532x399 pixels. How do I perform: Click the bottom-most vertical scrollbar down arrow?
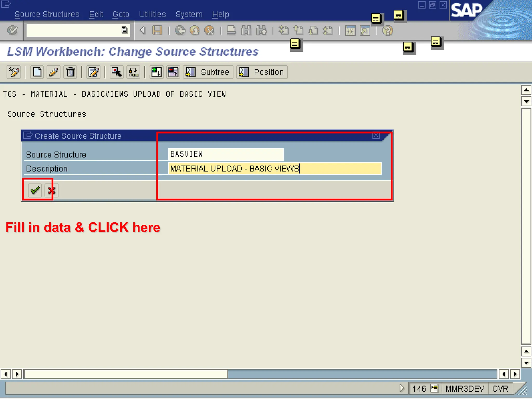click(x=526, y=363)
